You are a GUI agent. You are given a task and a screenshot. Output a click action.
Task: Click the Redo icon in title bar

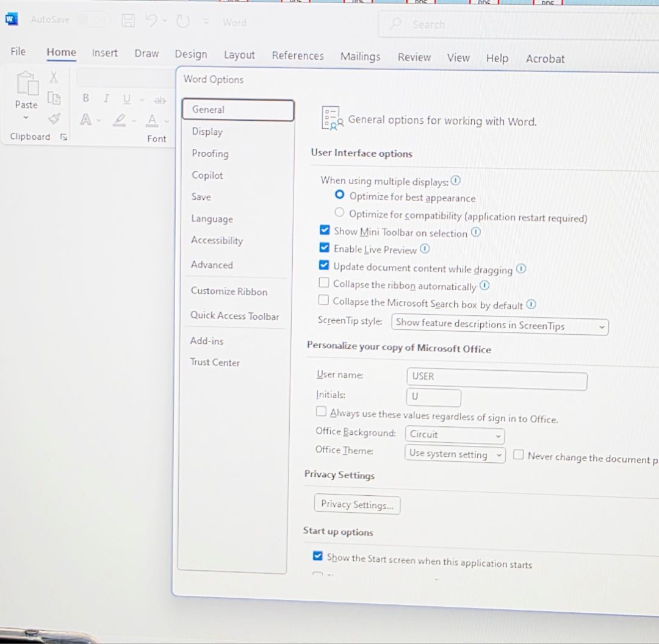183,21
